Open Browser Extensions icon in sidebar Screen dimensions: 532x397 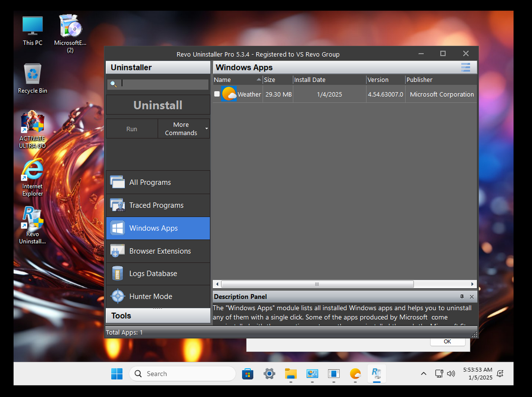(117, 251)
